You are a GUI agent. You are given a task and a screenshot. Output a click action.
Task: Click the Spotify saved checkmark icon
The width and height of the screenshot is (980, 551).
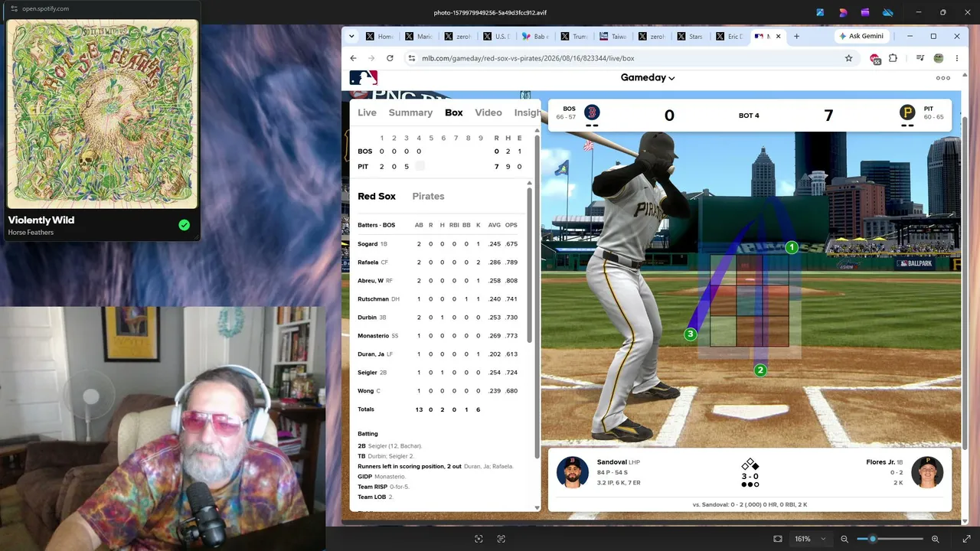coord(184,225)
